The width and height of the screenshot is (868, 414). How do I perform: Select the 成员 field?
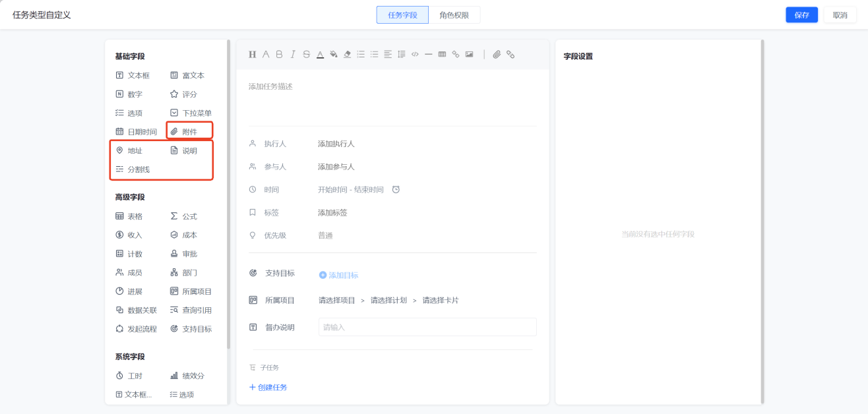point(129,273)
